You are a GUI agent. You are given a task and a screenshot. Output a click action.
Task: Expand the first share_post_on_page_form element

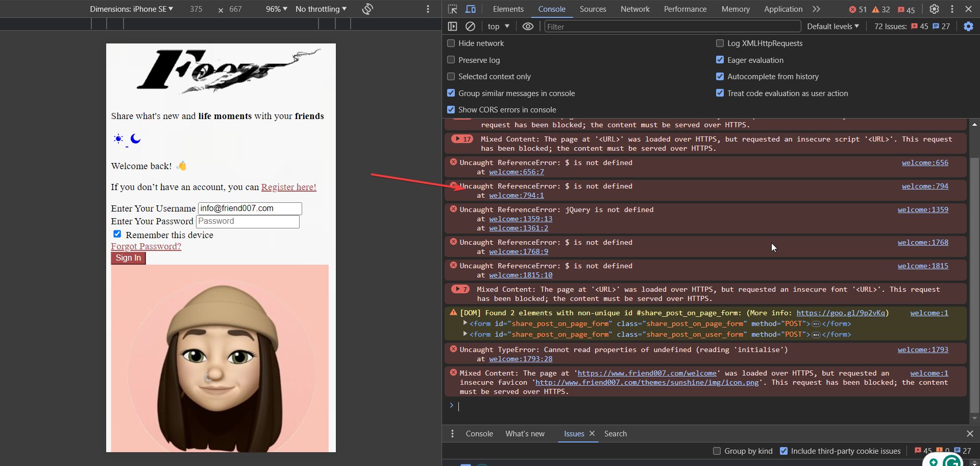465,323
